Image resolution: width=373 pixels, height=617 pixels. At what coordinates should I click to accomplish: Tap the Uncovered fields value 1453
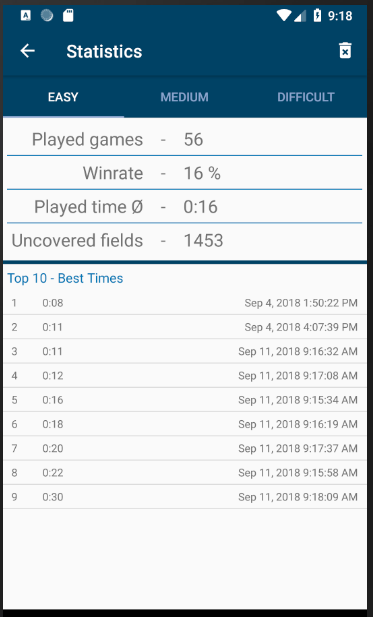(203, 240)
